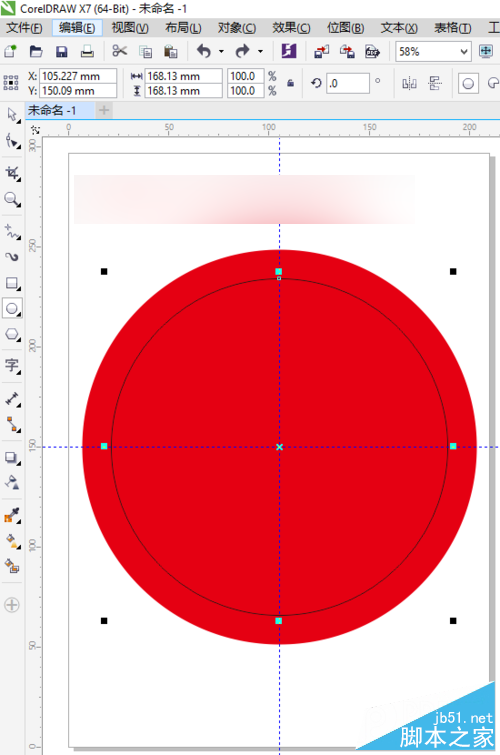The image size is (500, 755).
Task: Create a new document via toolbar icon
Action: click(10, 51)
